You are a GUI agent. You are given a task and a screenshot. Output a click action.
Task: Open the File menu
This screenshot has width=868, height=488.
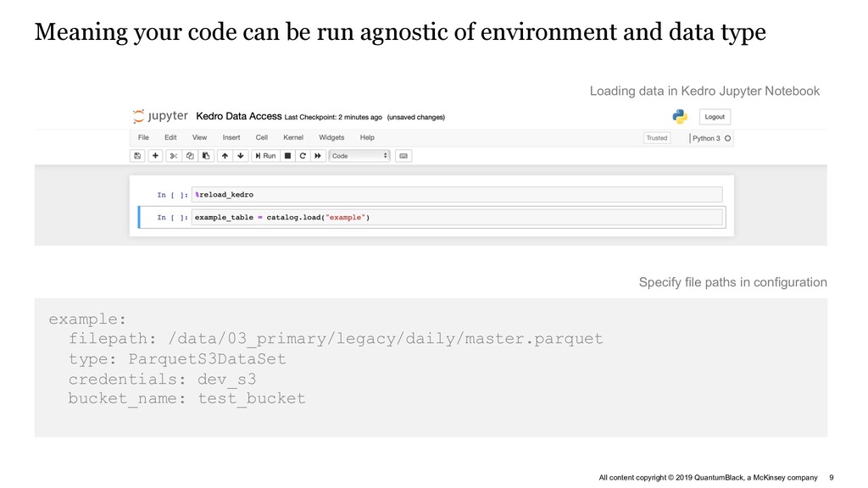[x=143, y=137]
